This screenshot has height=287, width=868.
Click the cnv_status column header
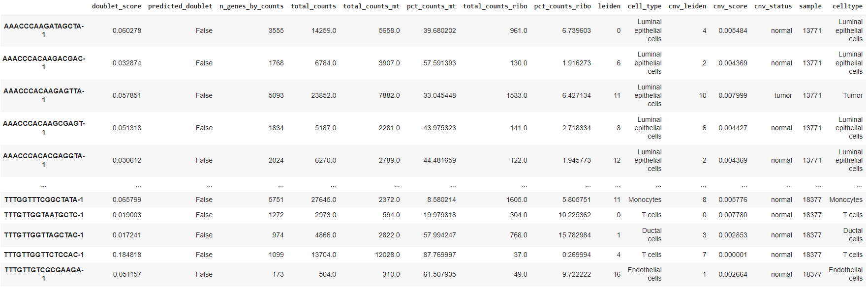tap(773, 6)
